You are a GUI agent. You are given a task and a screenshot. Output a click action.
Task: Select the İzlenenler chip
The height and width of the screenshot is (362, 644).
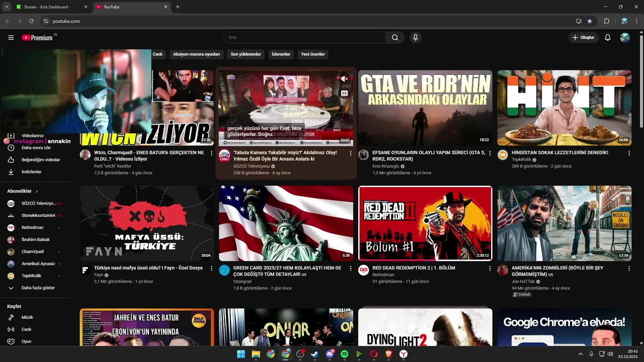(x=281, y=54)
